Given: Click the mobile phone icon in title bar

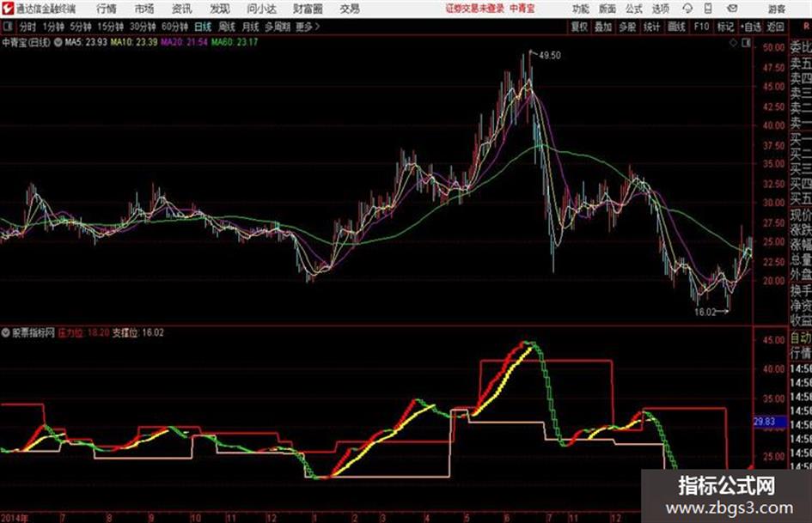Looking at the screenshot, I should [x=708, y=9].
